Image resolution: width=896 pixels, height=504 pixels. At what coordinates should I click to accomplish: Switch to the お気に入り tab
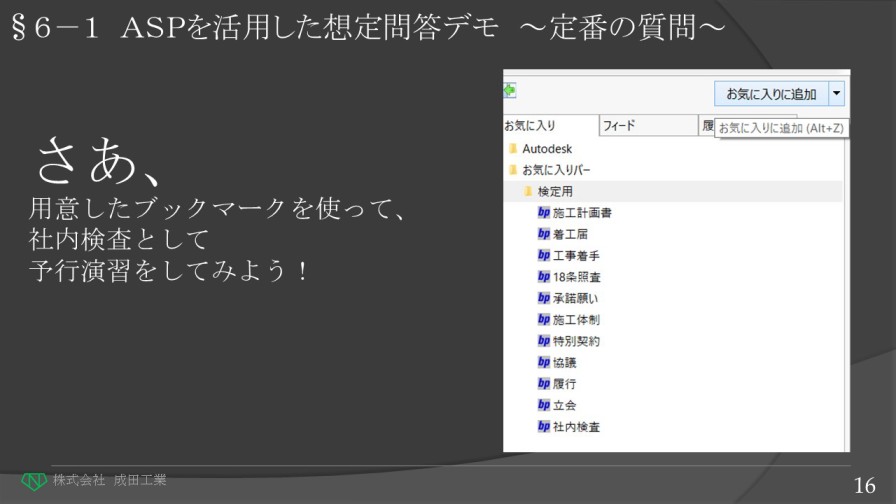pos(530,126)
